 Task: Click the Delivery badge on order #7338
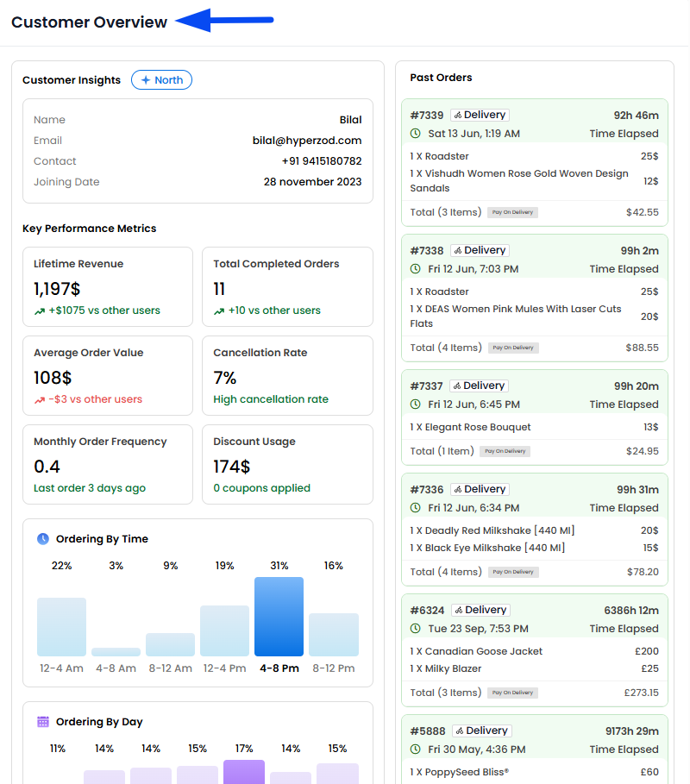point(480,250)
